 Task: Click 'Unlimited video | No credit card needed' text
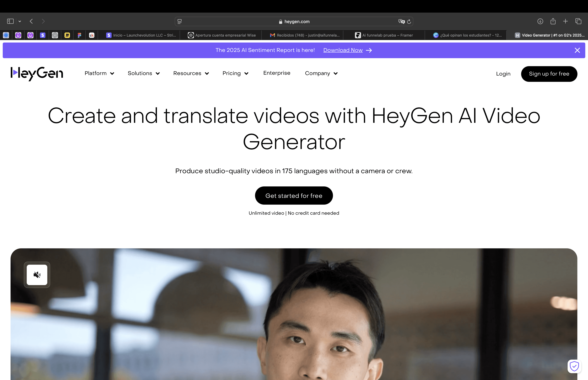(x=294, y=213)
